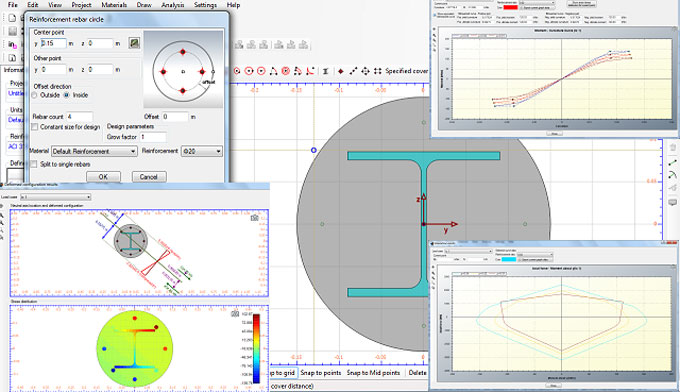Open load case dropdown in interaction diagram window
680x392 pixels.
468,251
